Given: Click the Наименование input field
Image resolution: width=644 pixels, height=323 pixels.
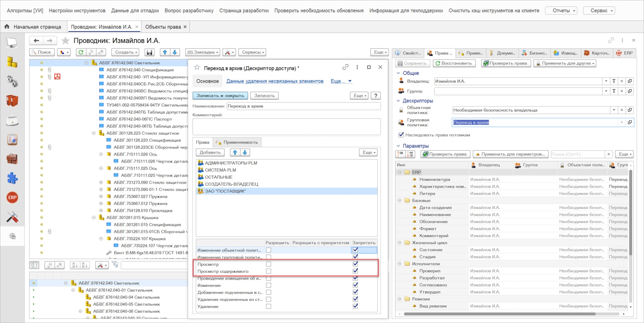Looking at the screenshot, I should click(x=304, y=106).
